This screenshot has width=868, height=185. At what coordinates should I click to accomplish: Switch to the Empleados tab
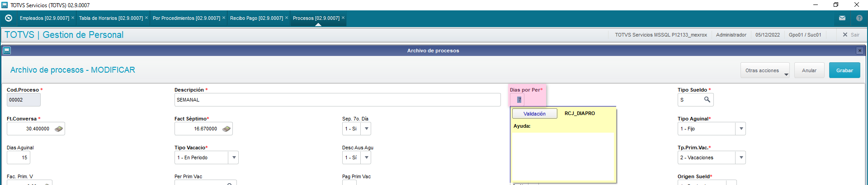[44, 18]
